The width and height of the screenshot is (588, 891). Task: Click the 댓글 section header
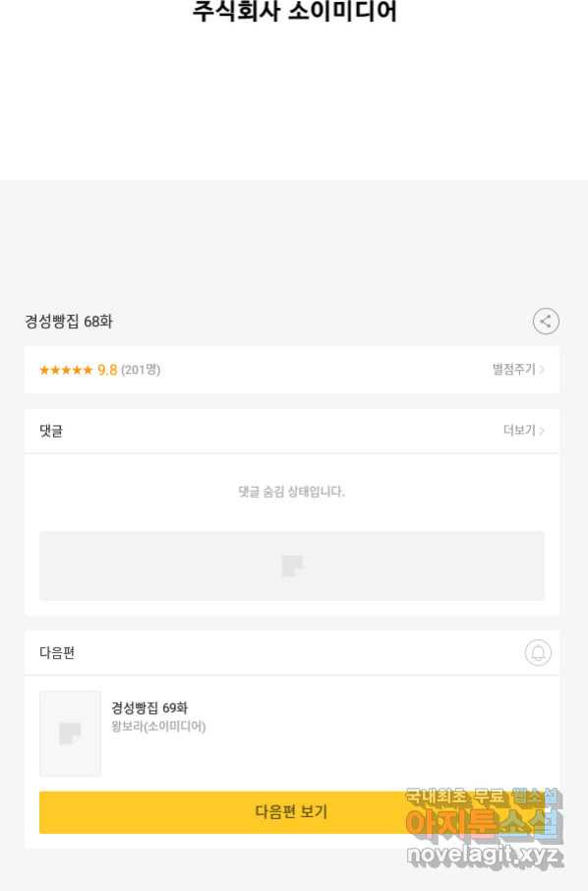tap(51, 431)
